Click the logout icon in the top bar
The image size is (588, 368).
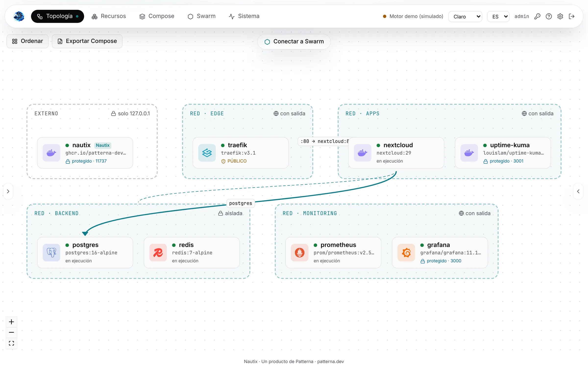coord(572,16)
